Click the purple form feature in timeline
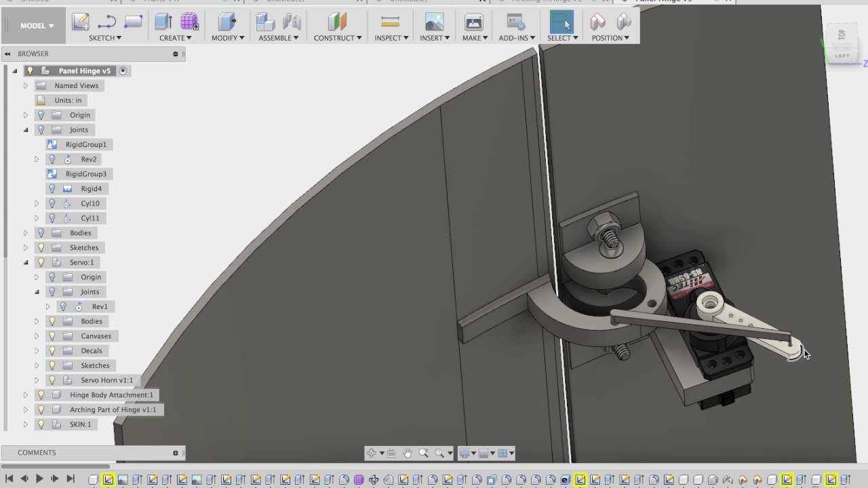 359,479
